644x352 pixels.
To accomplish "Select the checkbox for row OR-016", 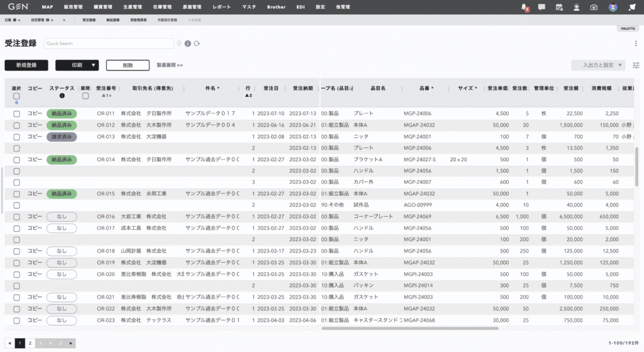I will 16,217.
